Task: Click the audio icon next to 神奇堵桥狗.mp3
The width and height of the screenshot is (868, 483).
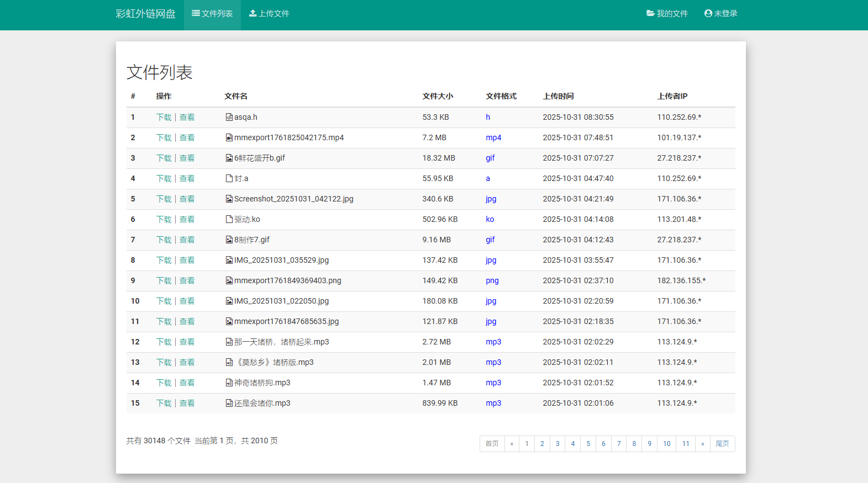Action: pos(229,383)
